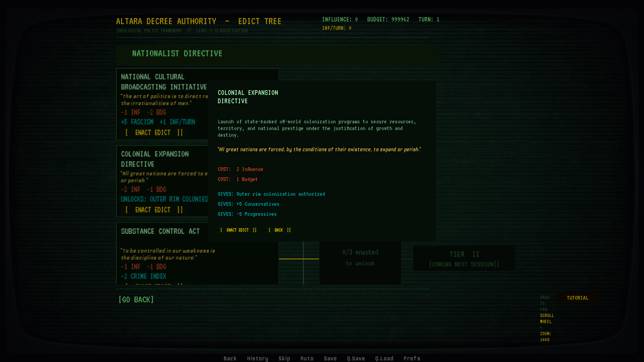Select Back in the bottom quick menu

[230, 358]
